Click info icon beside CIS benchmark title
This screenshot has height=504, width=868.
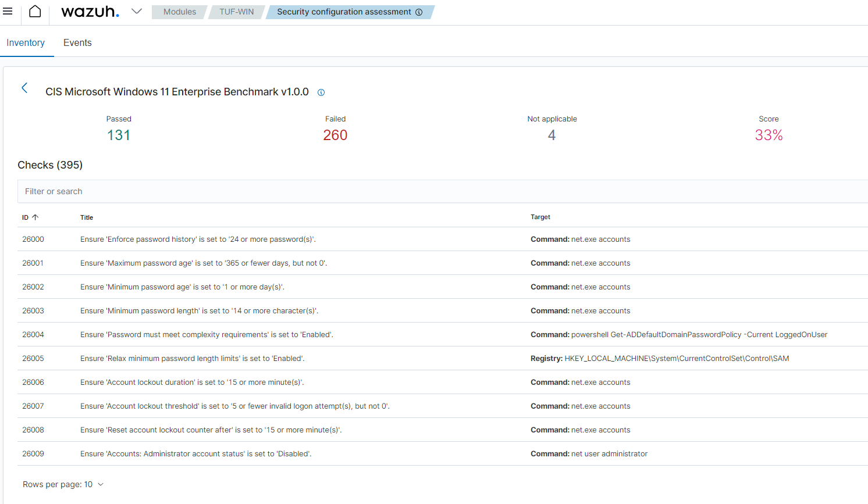coord(321,92)
